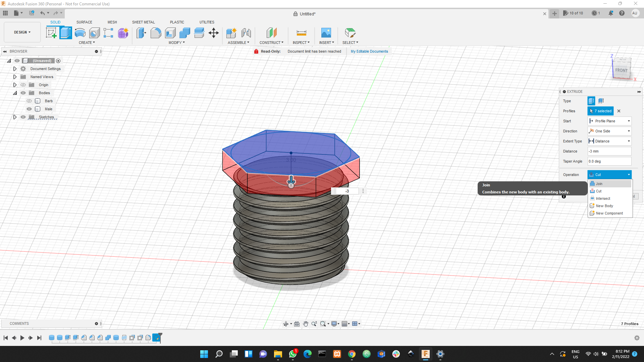Select the Move/Copy tool

(x=214, y=33)
